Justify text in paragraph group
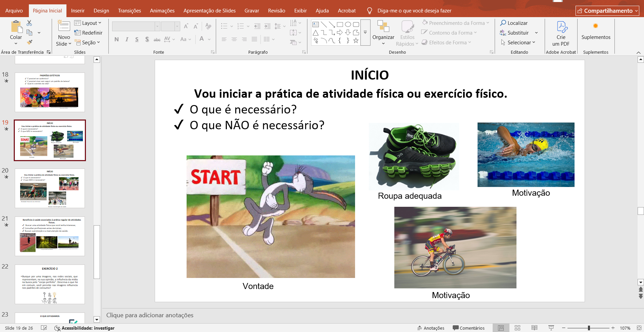The image size is (644, 332). pos(254,39)
